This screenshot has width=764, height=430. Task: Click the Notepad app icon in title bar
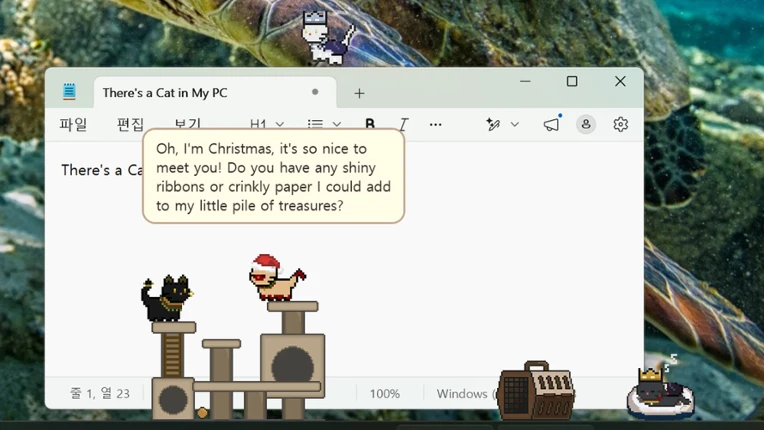(x=69, y=91)
